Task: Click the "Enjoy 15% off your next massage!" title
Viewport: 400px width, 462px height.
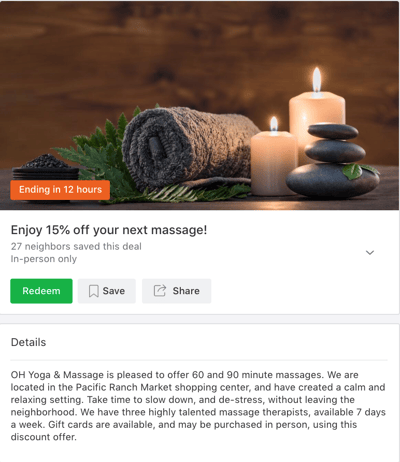Action: [x=109, y=230]
